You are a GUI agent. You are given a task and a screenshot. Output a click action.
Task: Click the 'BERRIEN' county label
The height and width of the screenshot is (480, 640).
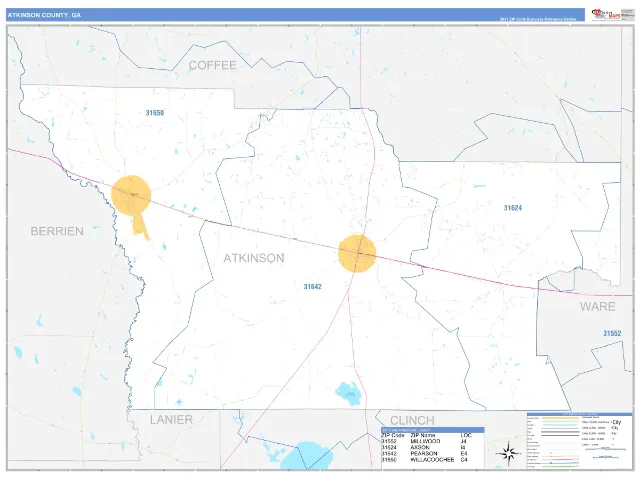coord(57,231)
